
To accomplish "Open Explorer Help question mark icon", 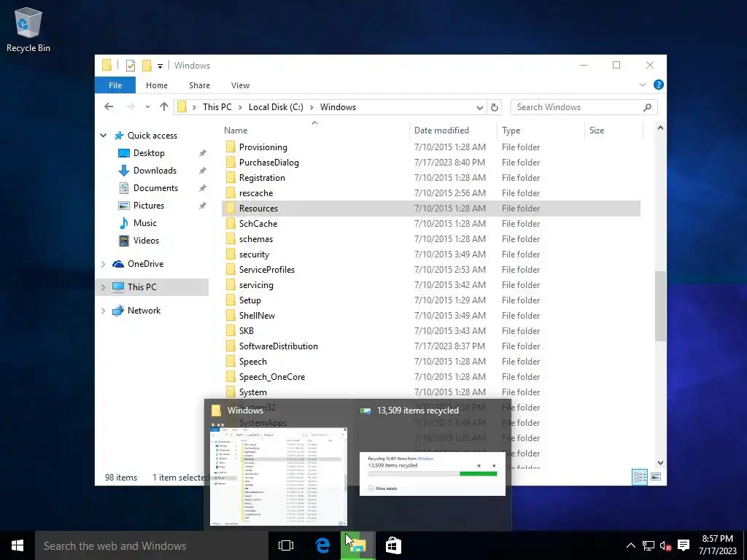I will pos(659,85).
